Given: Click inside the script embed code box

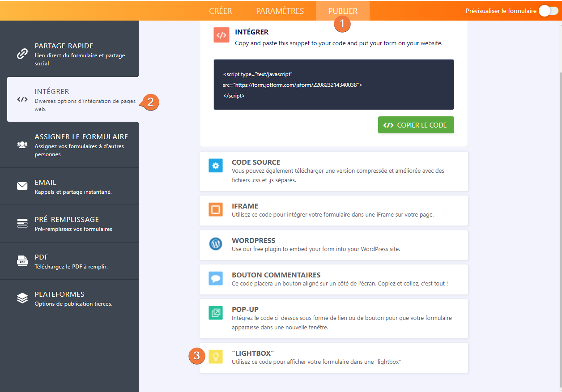Looking at the screenshot, I should tap(334, 85).
